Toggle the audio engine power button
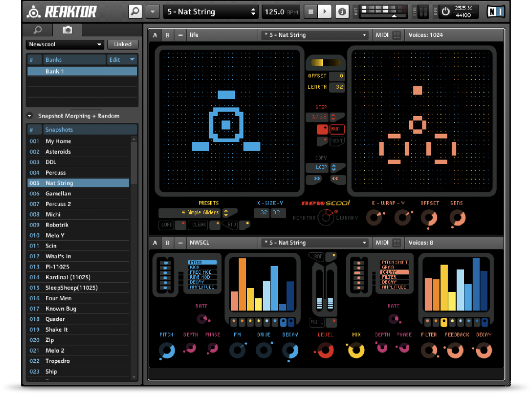The image size is (532, 394). (446, 12)
